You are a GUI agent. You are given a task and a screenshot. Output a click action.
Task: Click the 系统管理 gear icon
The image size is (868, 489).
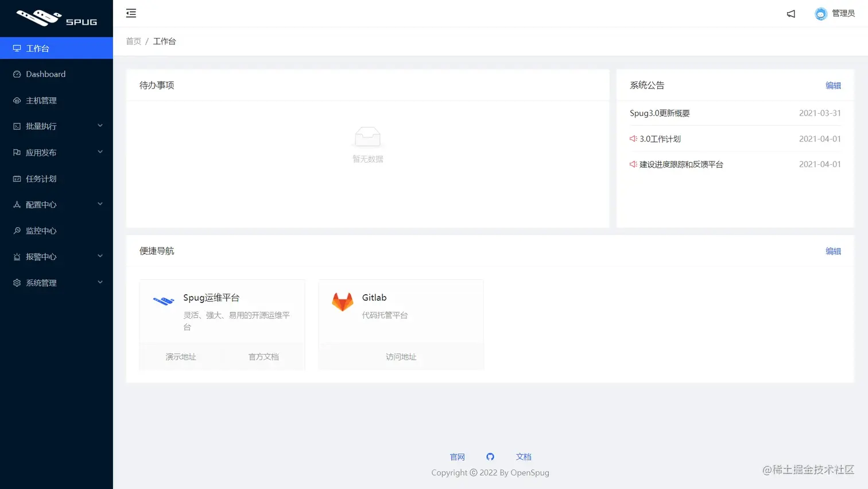17,283
